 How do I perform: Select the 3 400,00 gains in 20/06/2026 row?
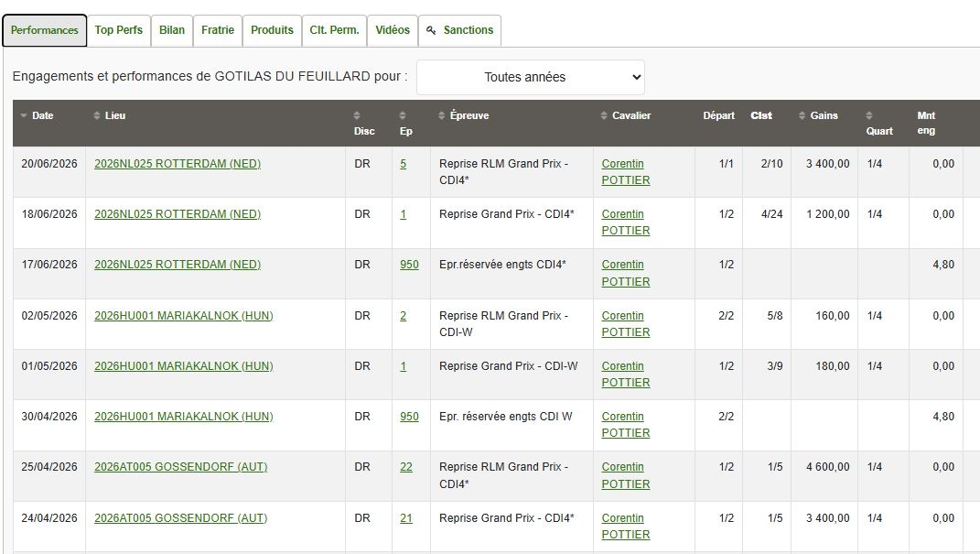pos(827,164)
